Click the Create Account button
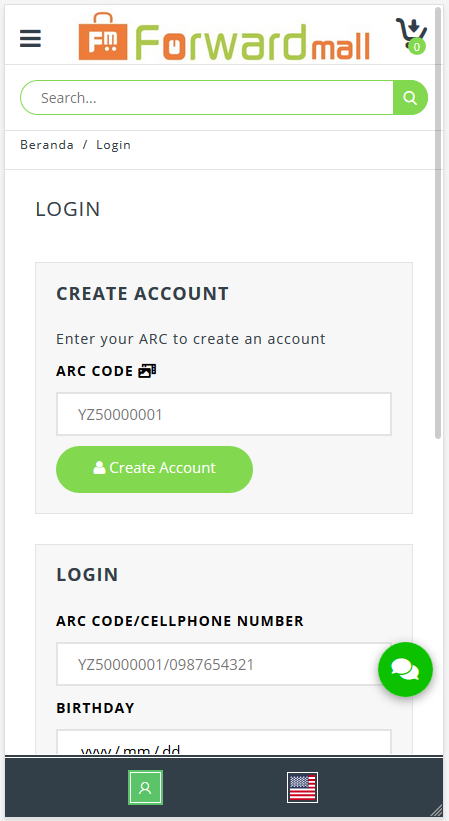Viewport: 449px width, 821px height. [x=154, y=469]
